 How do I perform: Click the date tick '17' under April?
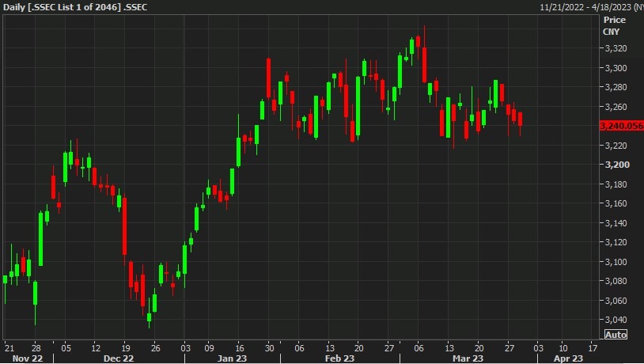(593, 348)
